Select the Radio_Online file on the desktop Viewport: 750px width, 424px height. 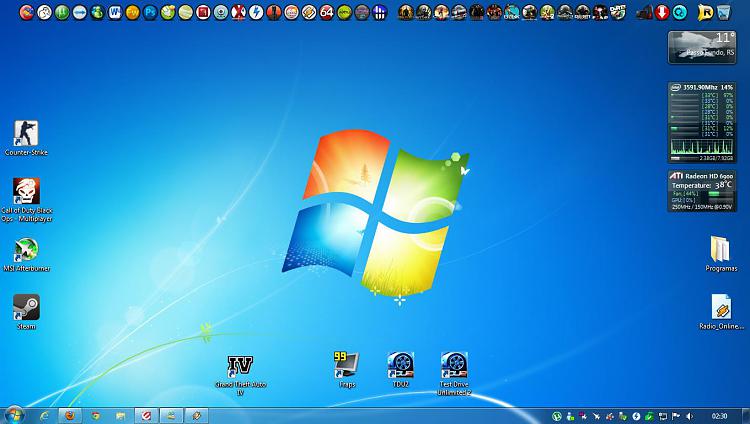[721, 312]
